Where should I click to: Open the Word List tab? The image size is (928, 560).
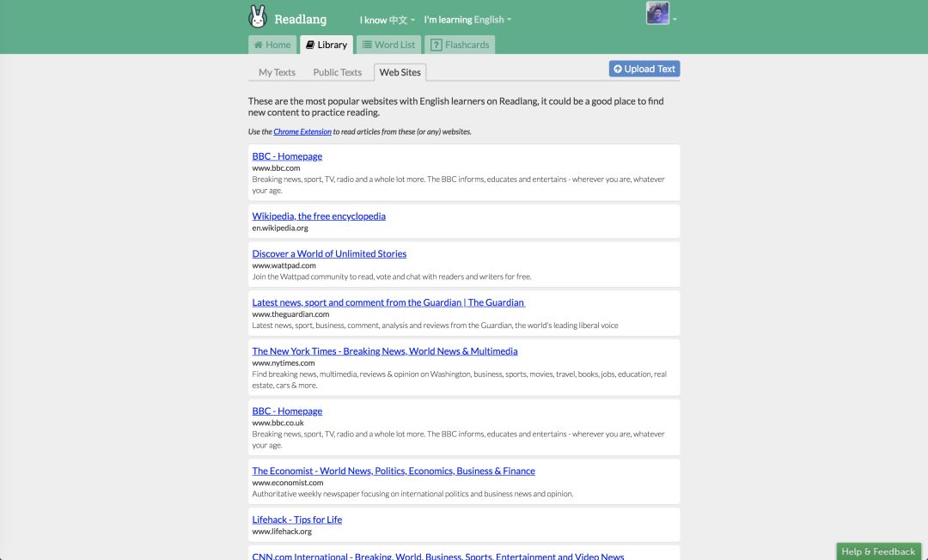pyautogui.click(x=389, y=45)
